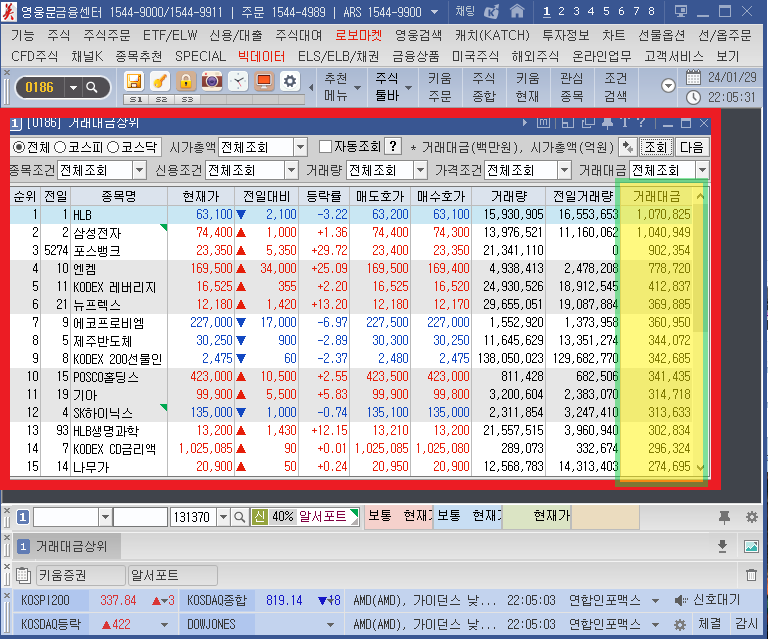Expand the toolbar round down-arrow button
Image resolution: width=768 pixels, height=639 pixels.
pos(668,86)
